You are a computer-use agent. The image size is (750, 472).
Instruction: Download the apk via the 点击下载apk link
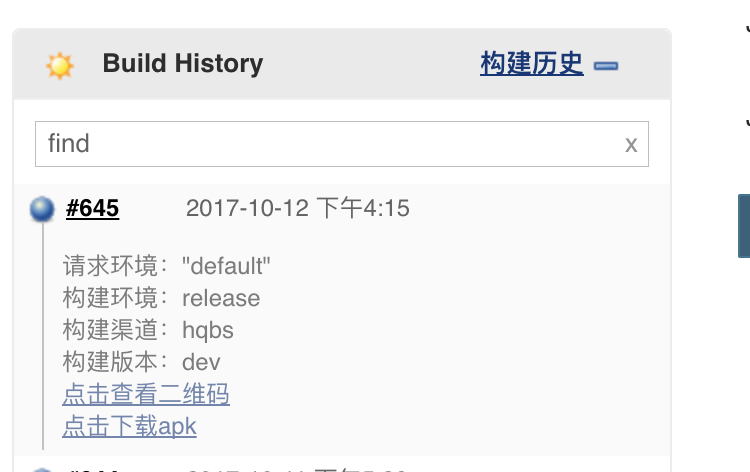pos(129,426)
